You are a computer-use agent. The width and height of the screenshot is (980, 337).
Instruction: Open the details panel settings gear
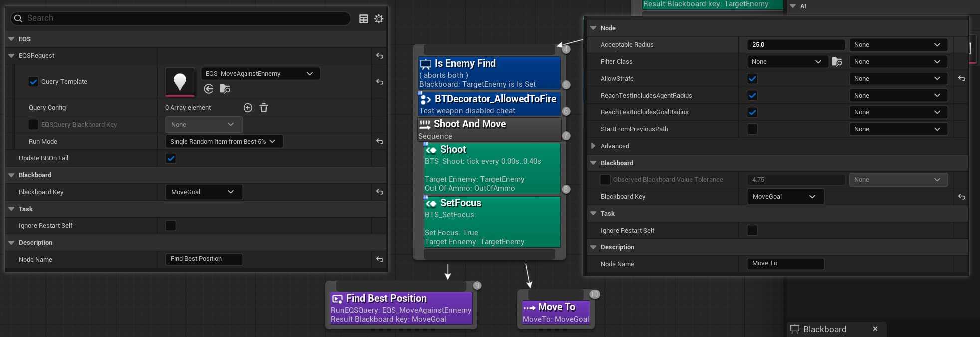[379, 19]
